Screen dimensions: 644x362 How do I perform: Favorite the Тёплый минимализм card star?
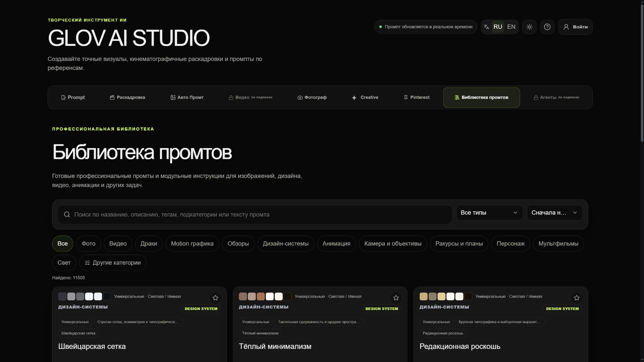(396, 298)
